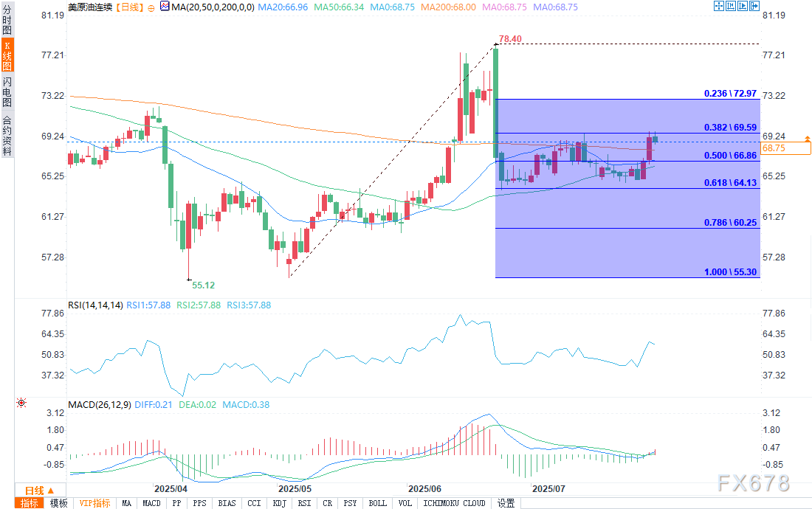Image resolution: width=812 pixels, height=509 pixels.
Task: Turn on the KDJ indicator
Action: click(279, 503)
